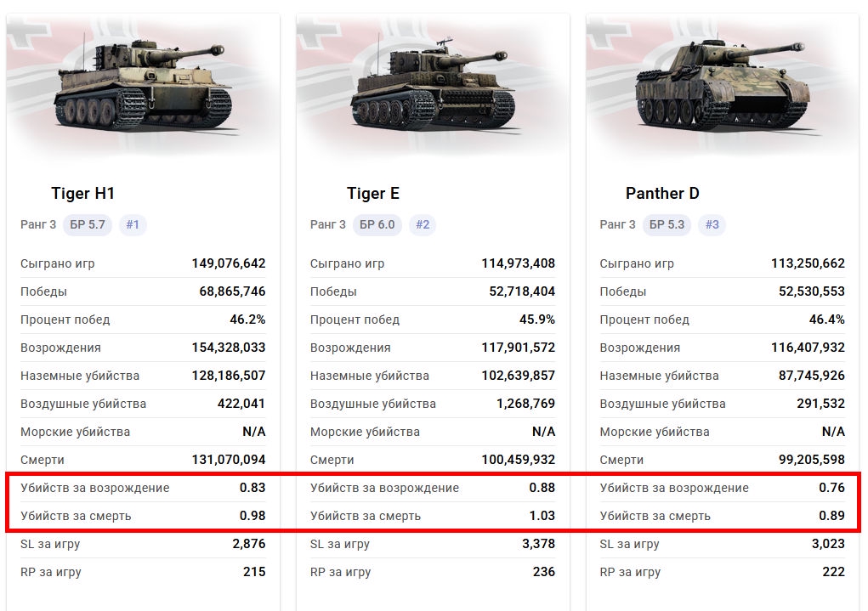Click Tiger H1 'SL за игру' value 2,876
Screen dimensions: 868x611
(x=249, y=544)
